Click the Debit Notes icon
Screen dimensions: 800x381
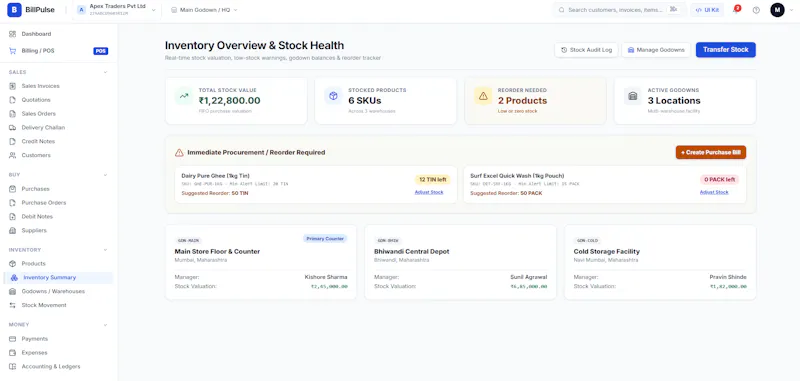pyautogui.click(x=12, y=216)
